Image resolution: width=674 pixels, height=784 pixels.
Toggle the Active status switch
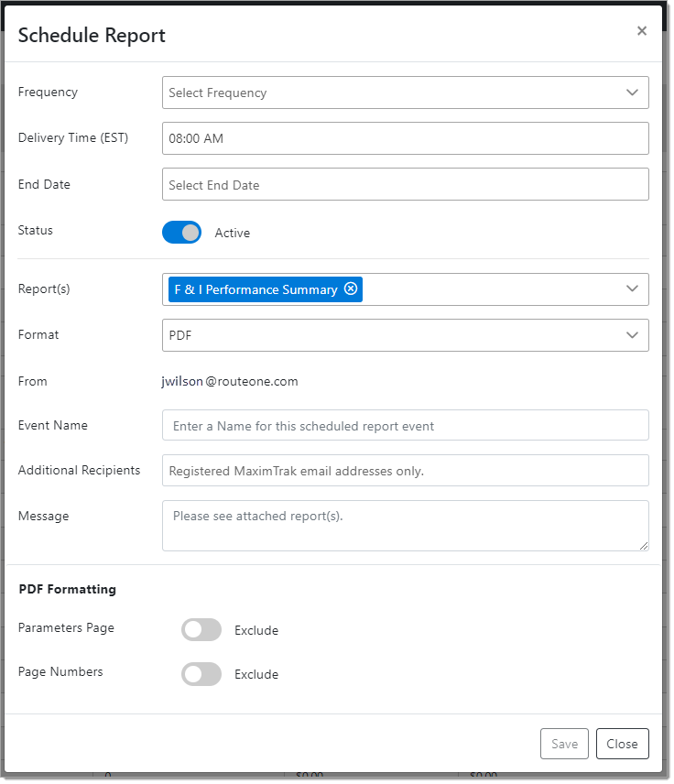pos(181,233)
